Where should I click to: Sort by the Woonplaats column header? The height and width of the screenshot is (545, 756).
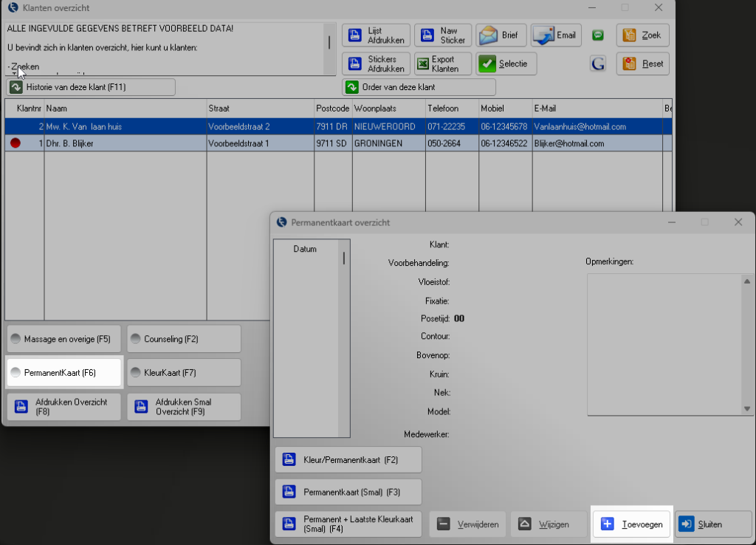(x=388, y=109)
